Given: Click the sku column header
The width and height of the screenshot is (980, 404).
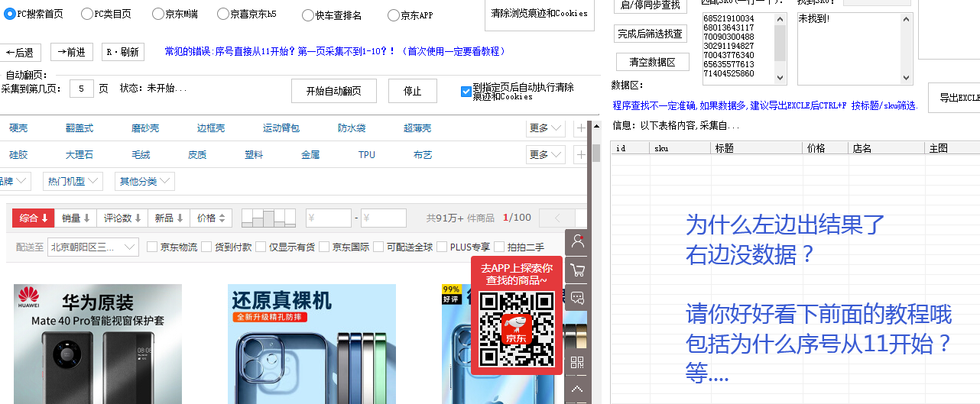Looking at the screenshot, I should coord(680,148).
